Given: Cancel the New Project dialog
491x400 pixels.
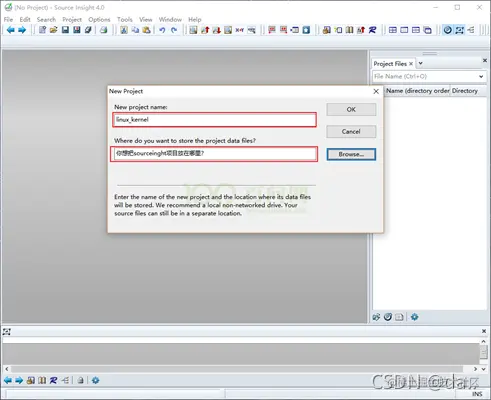Looking at the screenshot, I should [x=351, y=132].
